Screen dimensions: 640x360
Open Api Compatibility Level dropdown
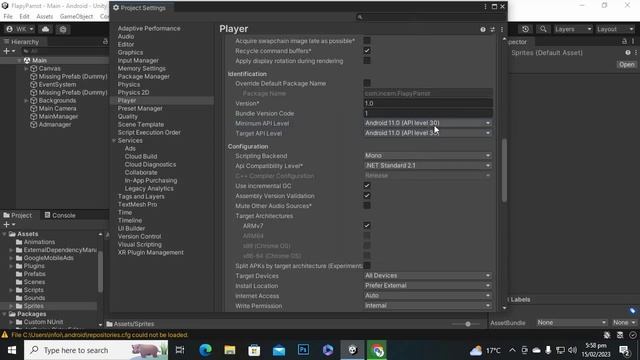(428, 166)
